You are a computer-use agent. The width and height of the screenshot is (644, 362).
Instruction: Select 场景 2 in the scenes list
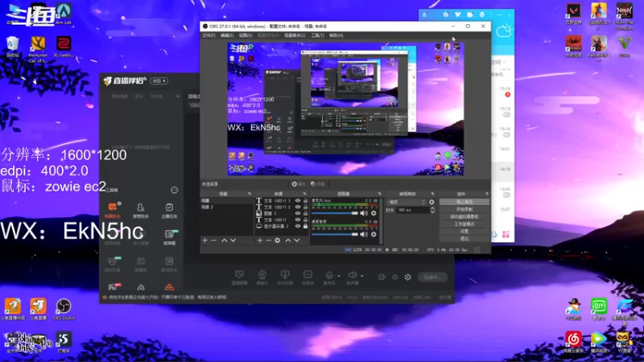click(x=226, y=208)
